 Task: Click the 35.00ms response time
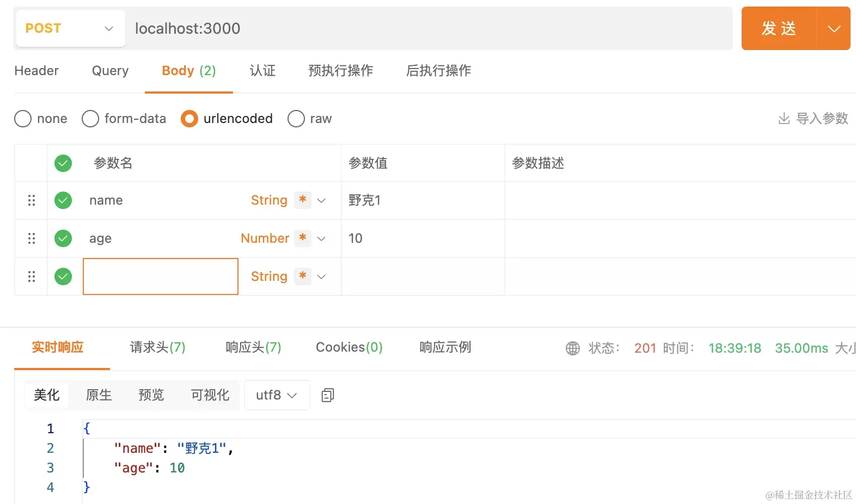[802, 348]
